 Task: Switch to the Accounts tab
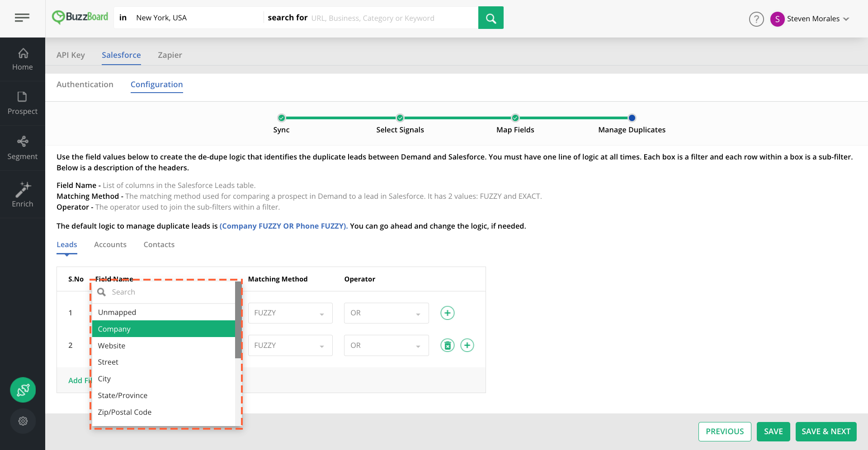click(x=110, y=244)
